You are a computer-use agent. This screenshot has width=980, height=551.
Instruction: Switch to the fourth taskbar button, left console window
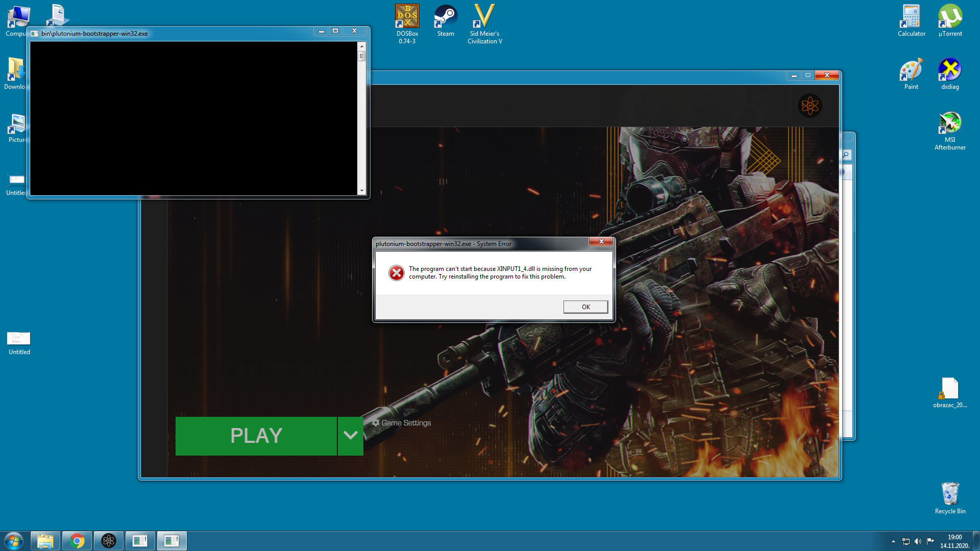click(x=140, y=541)
